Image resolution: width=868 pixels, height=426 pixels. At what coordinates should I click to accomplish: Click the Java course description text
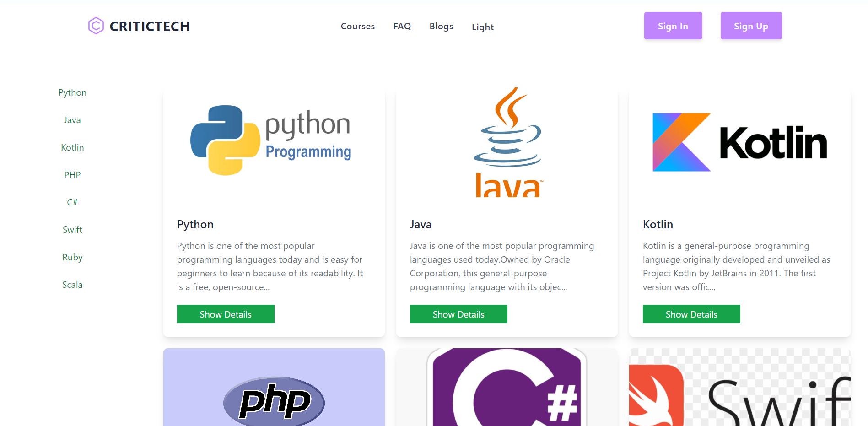(x=502, y=266)
